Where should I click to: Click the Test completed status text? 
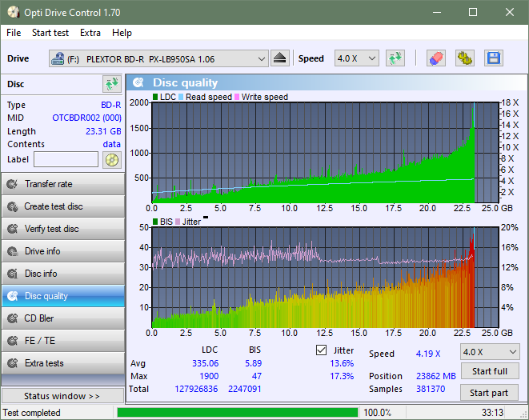[32, 413]
